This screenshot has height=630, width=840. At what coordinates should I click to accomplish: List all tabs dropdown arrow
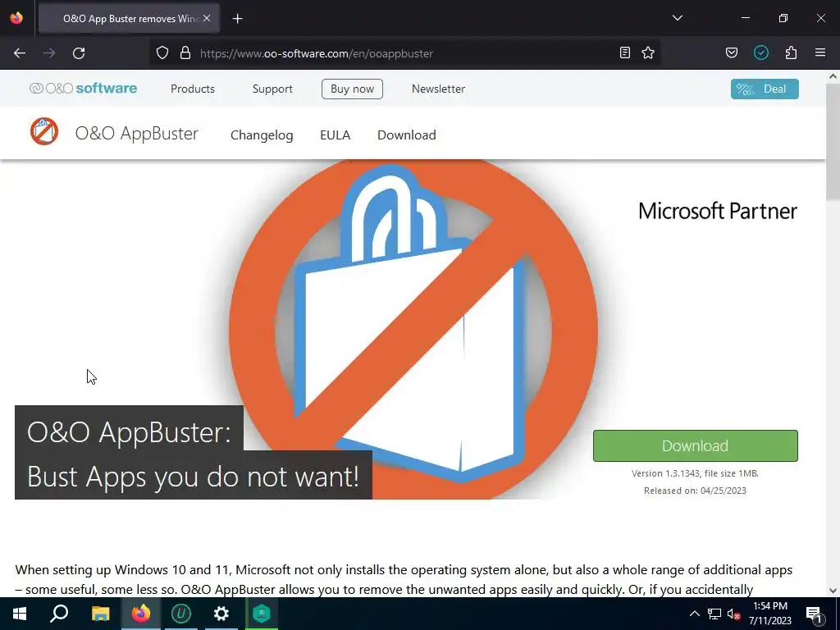(x=678, y=18)
